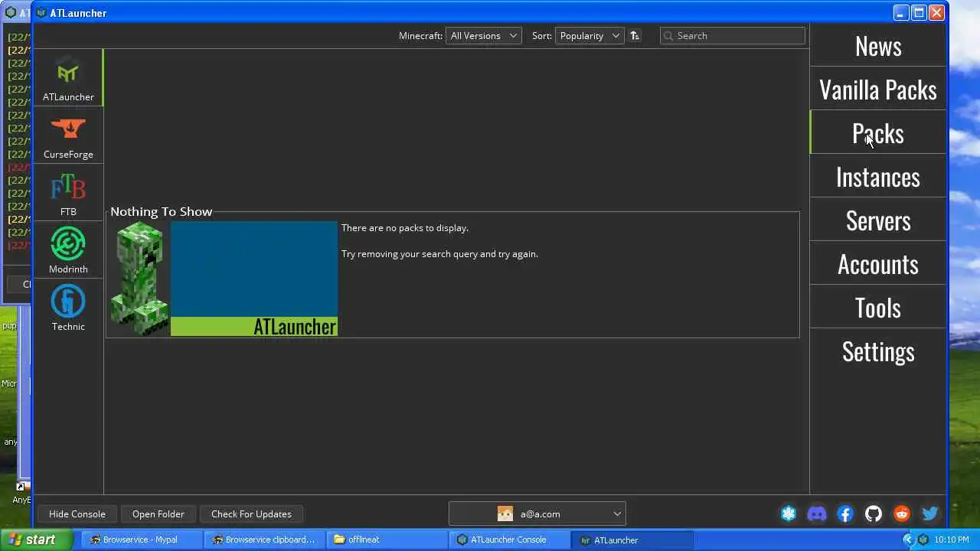Click the account avatar head icon
Screen dimensions: 980x551
click(x=505, y=514)
